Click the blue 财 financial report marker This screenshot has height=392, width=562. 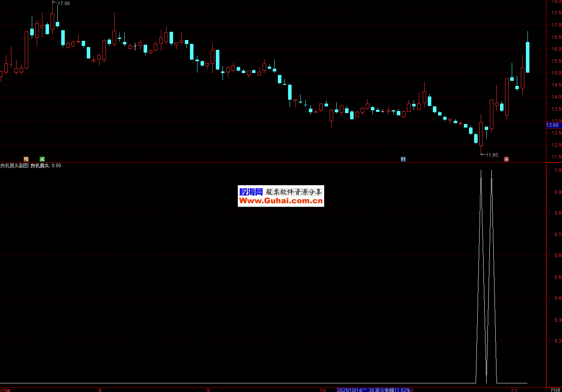pyautogui.click(x=403, y=159)
